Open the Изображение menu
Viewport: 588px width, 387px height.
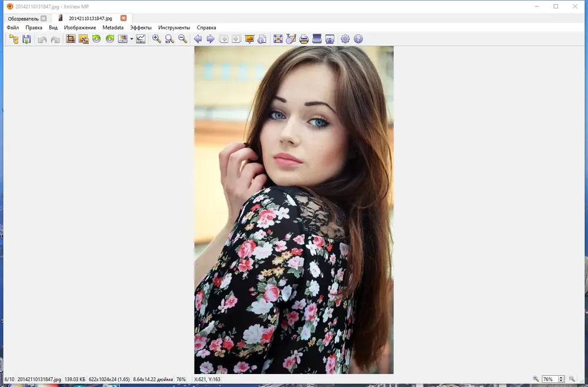click(x=80, y=28)
